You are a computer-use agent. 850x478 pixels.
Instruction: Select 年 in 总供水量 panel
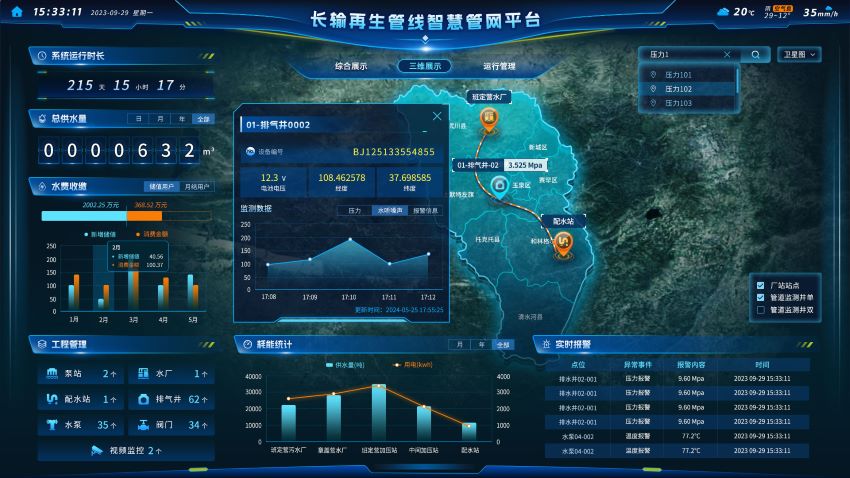[x=182, y=119]
